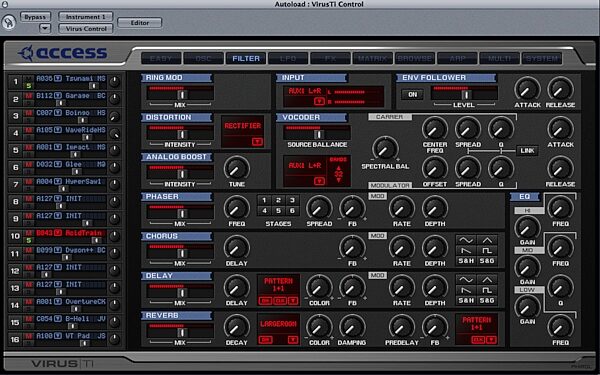The width and height of the screenshot is (600, 375).
Task: Select Phaser stages button 6
Action: pos(292,210)
